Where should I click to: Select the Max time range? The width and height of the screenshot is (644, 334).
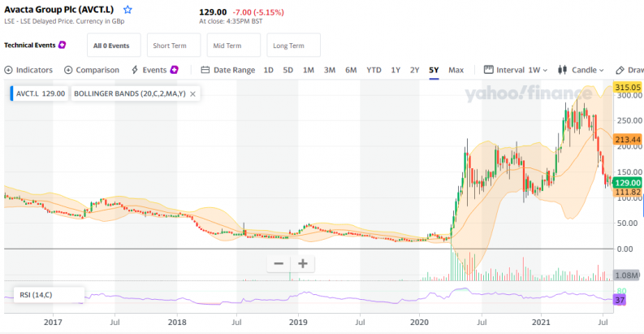coord(456,70)
